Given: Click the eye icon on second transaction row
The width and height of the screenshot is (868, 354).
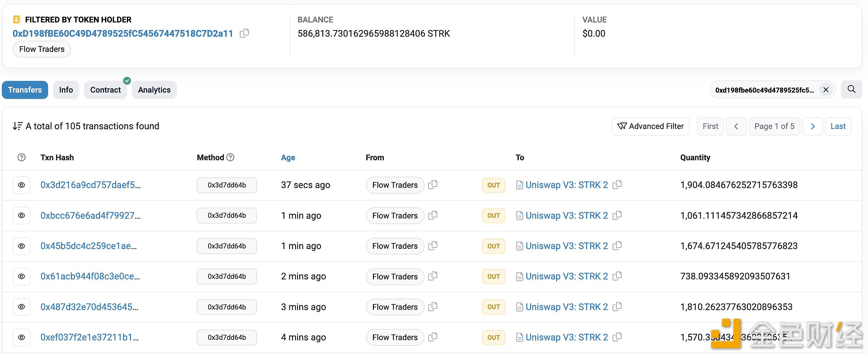Looking at the screenshot, I should point(21,215).
